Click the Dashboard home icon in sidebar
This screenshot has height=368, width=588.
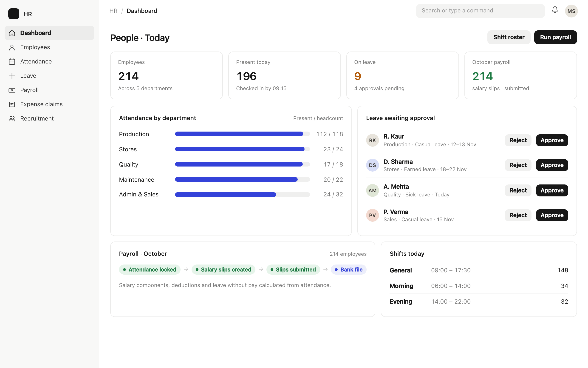click(x=12, y=33)
